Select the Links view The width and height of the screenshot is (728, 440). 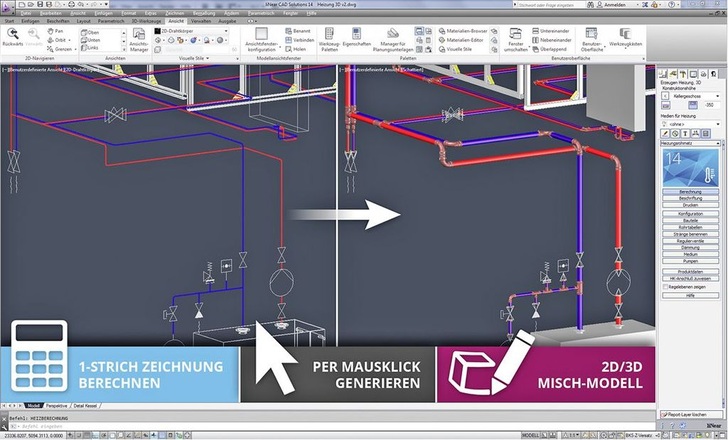[90, 47]
